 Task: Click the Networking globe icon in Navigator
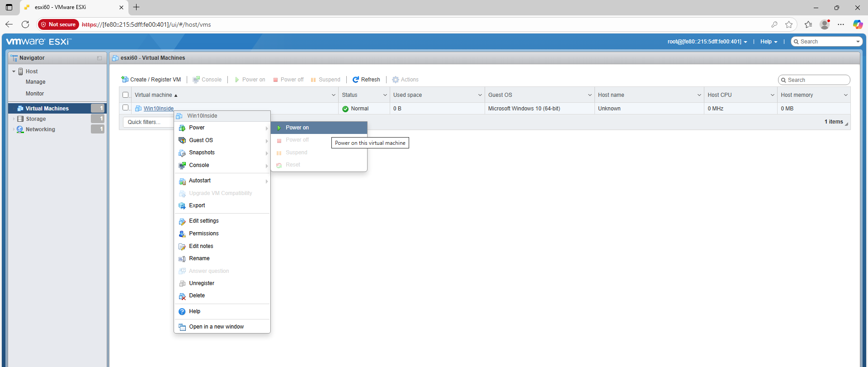[20, 129]
